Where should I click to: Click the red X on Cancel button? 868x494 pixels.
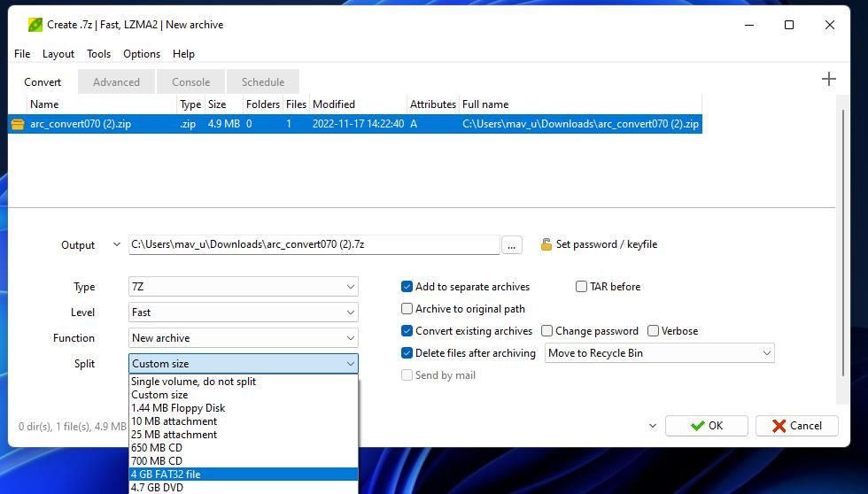(x=779, y=426)
